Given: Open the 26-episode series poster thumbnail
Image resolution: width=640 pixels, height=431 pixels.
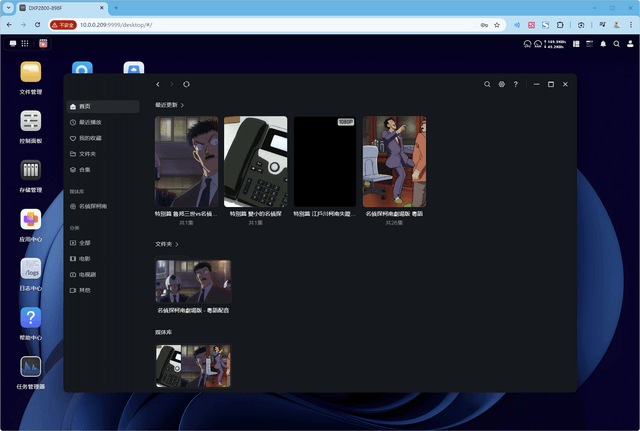Looking at the screenshot, I should click(x=394, y=162).
